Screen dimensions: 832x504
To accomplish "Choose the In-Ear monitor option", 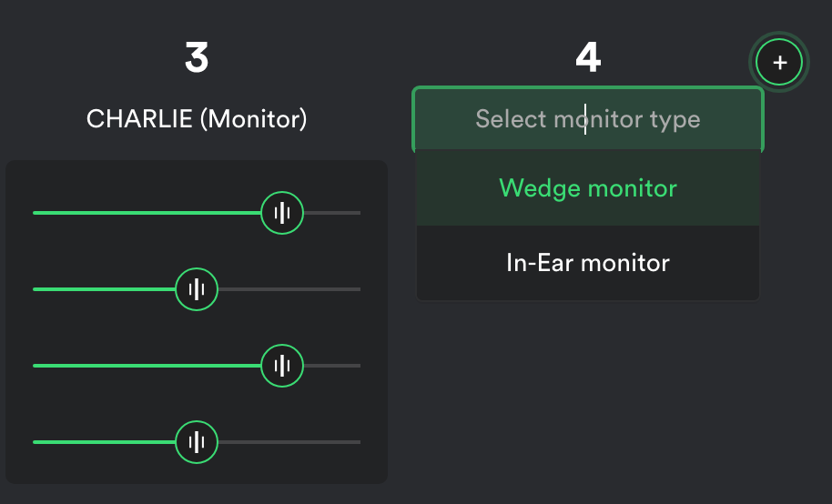I will (x=588, y=263).
